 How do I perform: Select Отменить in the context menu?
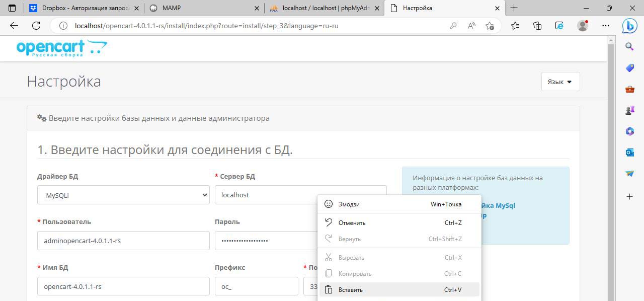pos(352,223)
